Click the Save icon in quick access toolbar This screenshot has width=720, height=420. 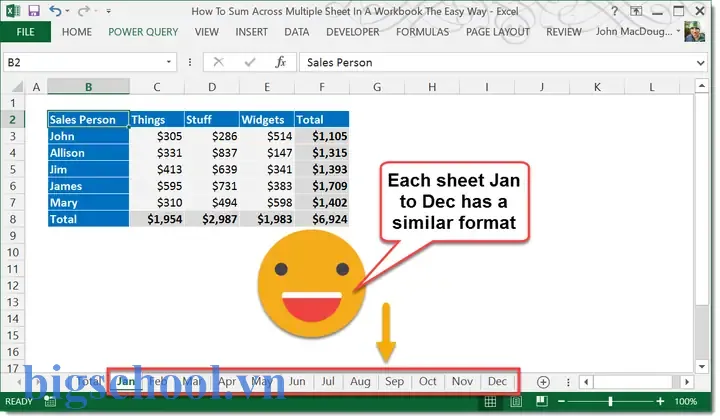coord(34,11)
